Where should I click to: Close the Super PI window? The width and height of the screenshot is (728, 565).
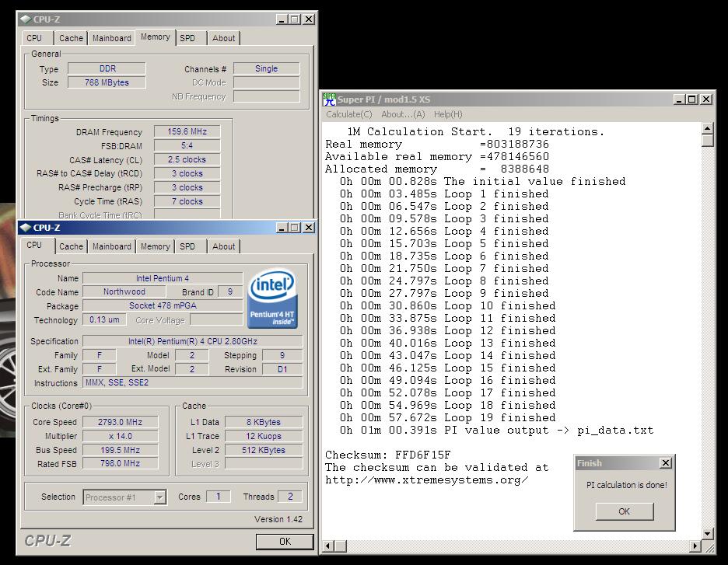click(x=706, y=99)
